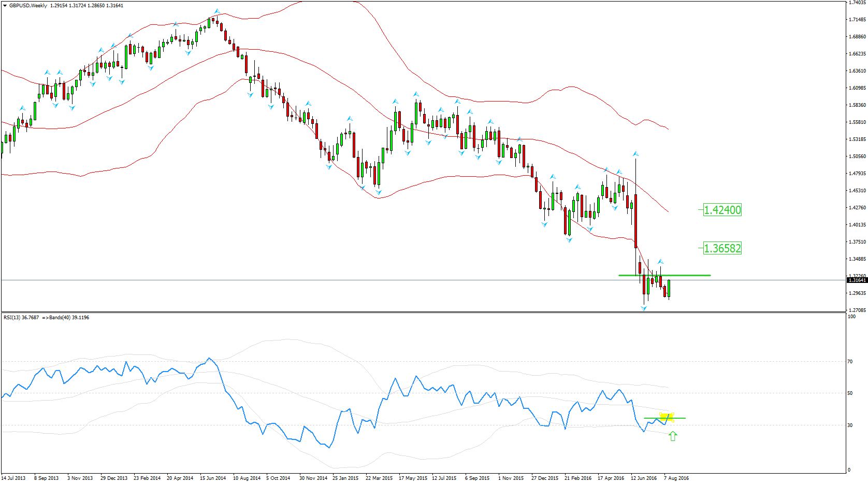Select the 1.36582 price target label
This screenshot has height=484, width=868.
click(722, 248)
